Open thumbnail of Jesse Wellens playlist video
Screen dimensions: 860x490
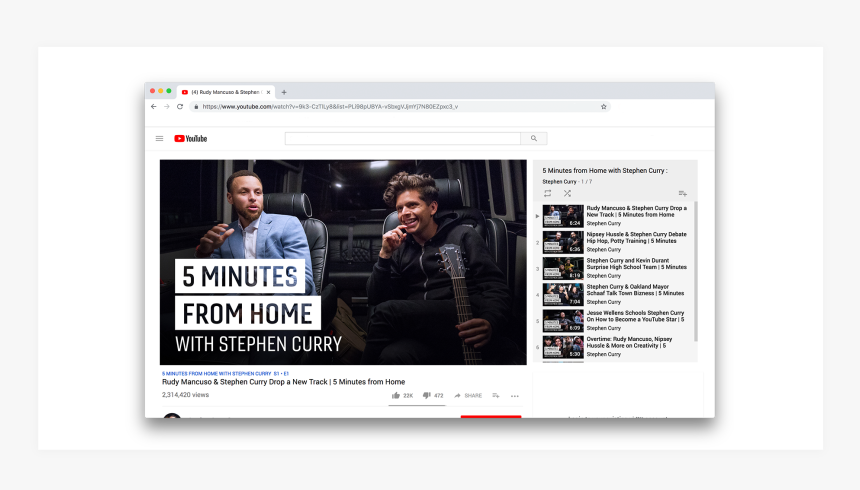point(563,320)
